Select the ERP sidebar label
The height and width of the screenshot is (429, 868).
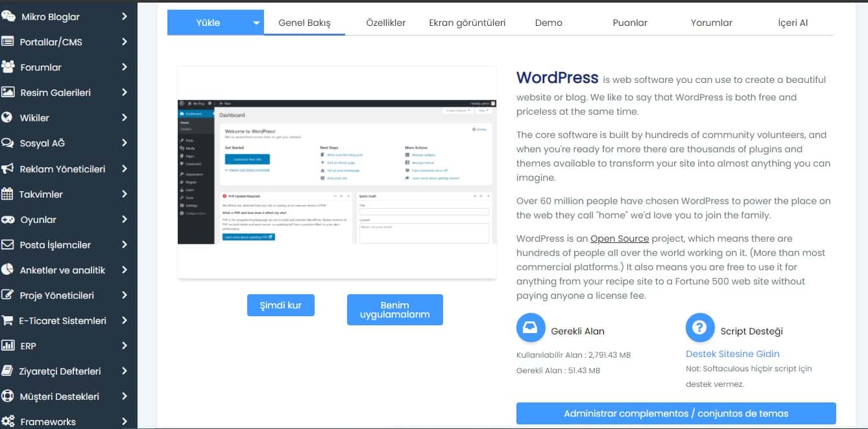click(29, 346)
